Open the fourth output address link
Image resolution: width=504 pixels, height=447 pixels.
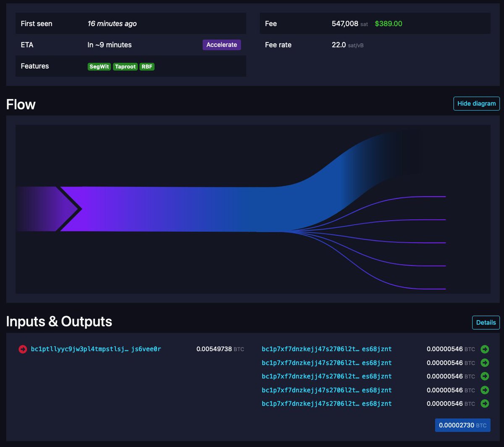pyautogui.click(x=326, y=390)
